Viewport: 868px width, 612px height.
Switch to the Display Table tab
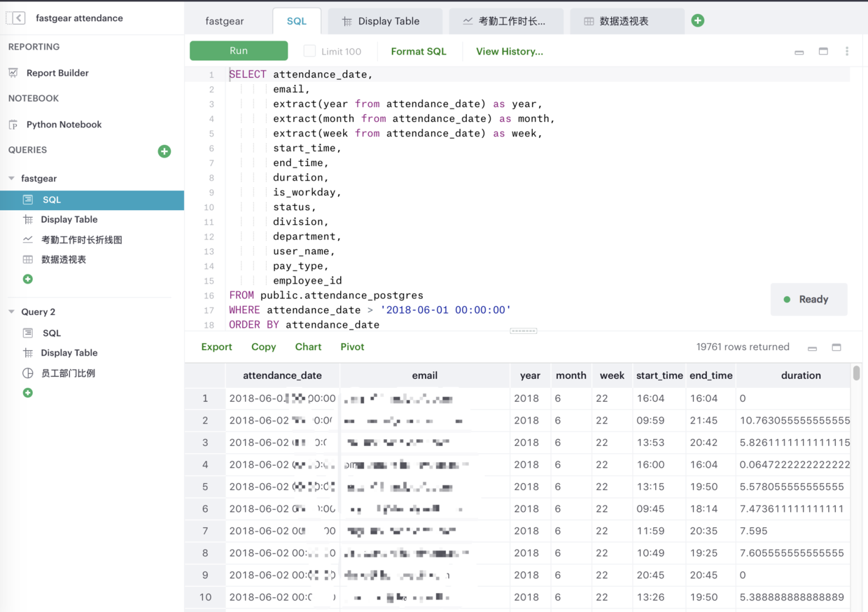click(385, 21)
